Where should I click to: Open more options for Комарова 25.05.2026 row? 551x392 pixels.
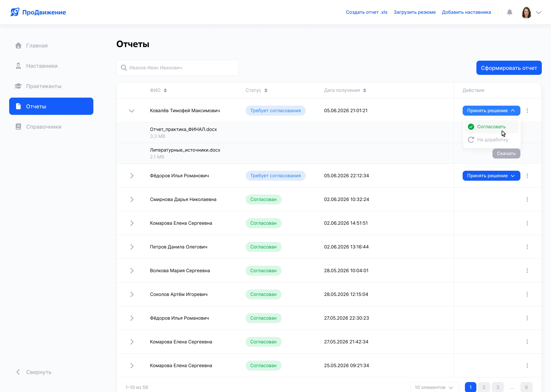click(x=527, y=365)
